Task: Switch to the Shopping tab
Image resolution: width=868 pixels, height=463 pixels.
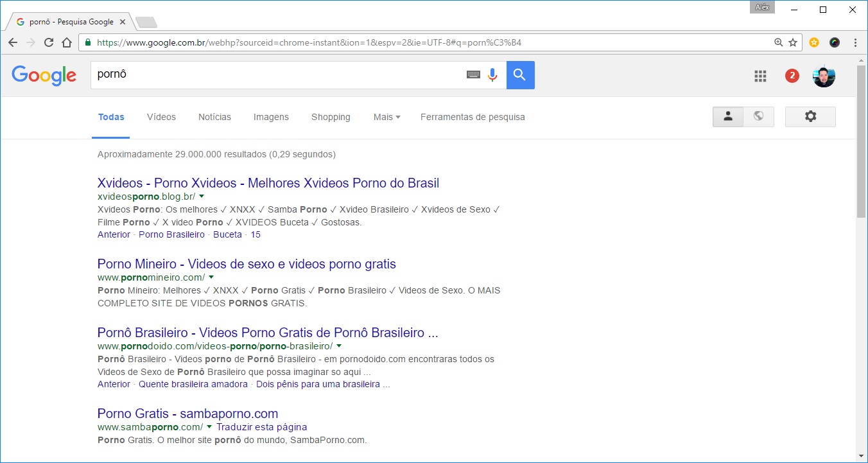Action: tap(331, 117)
